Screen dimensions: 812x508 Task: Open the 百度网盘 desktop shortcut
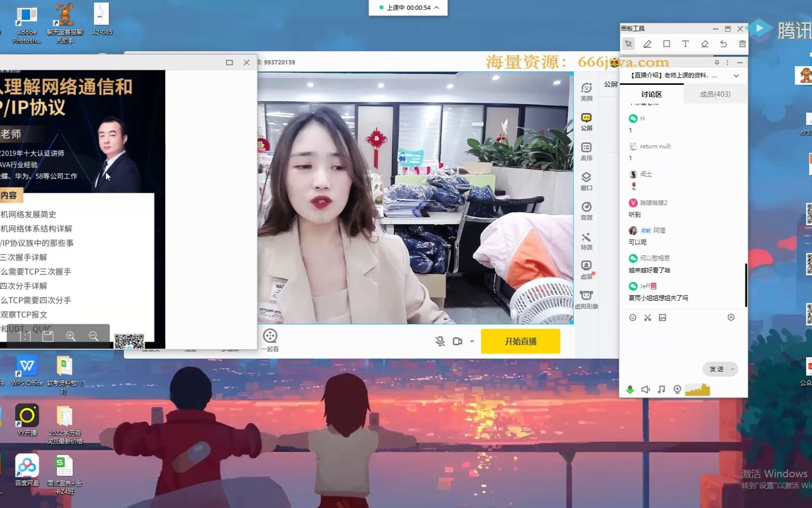pyautogui.click(x=27, y=470)
